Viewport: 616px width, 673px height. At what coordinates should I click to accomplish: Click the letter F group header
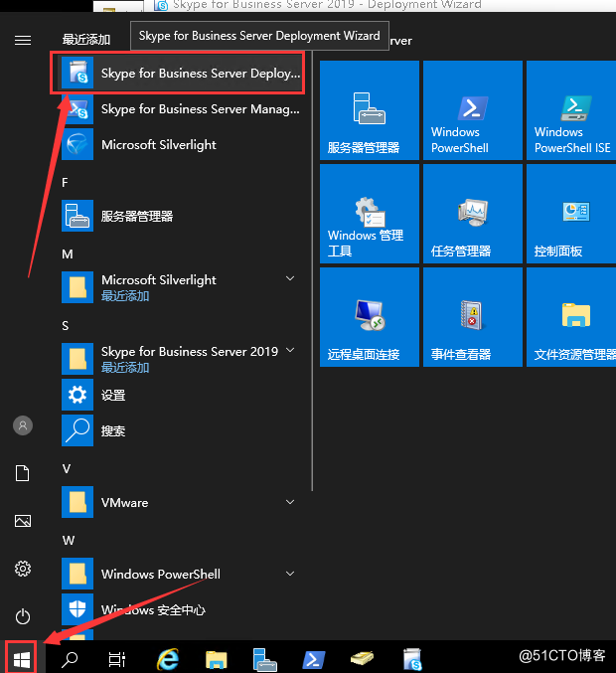(x=65, y=183)
